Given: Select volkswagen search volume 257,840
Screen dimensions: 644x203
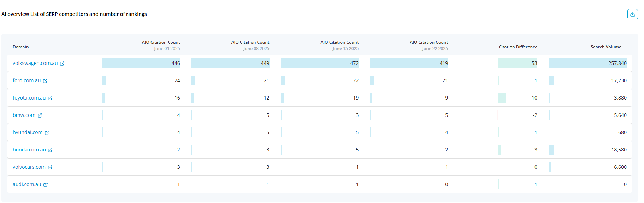Looking at the screenshot, I should [x=618, y=63].
